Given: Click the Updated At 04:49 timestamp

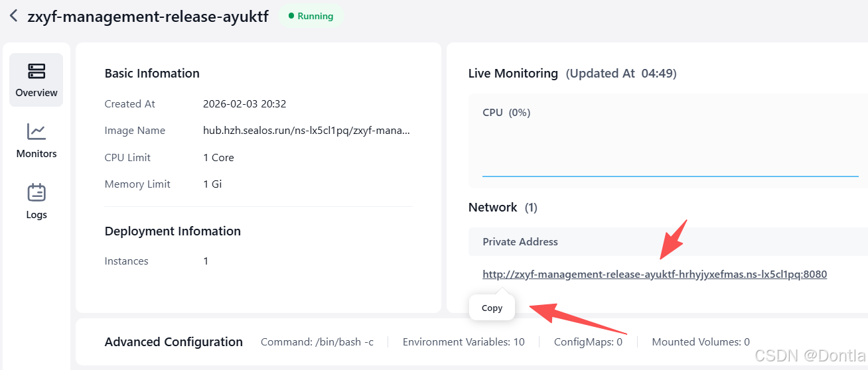Looking at the screenshot, I should point(621,74).
